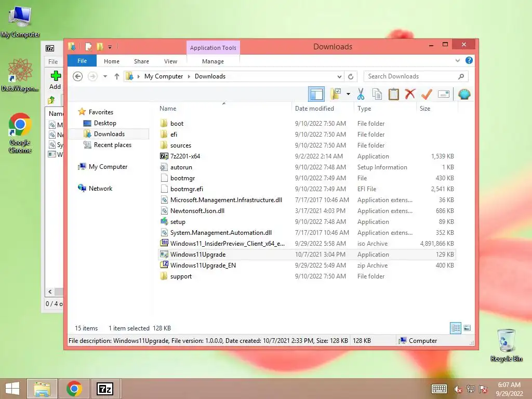Click the Forward arrow navigation button

[92, 76]
